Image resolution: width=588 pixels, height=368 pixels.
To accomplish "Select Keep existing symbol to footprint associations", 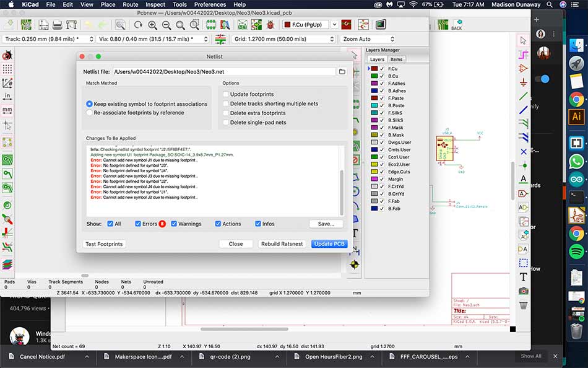I will 89,104.
